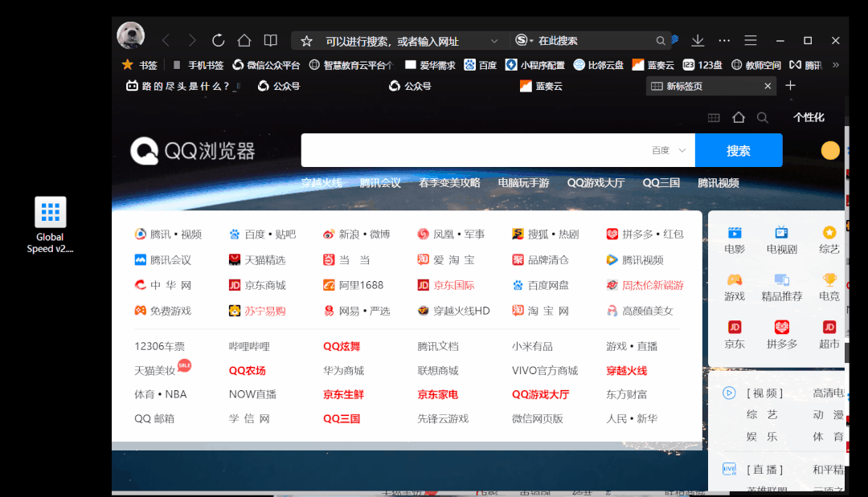Expand the address bar dropdown arrow
The height and width of the screenshot is (497, 868).
coord(493,41)
